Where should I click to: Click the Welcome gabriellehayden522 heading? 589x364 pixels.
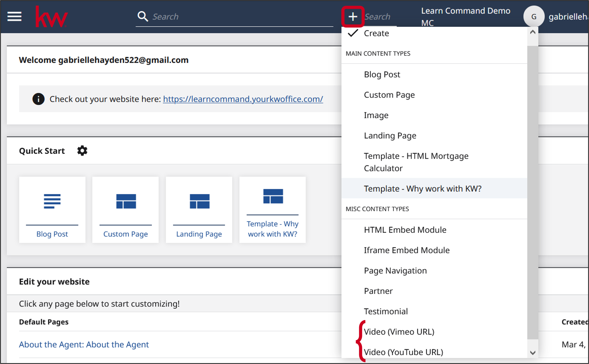(x=104, y=60)
